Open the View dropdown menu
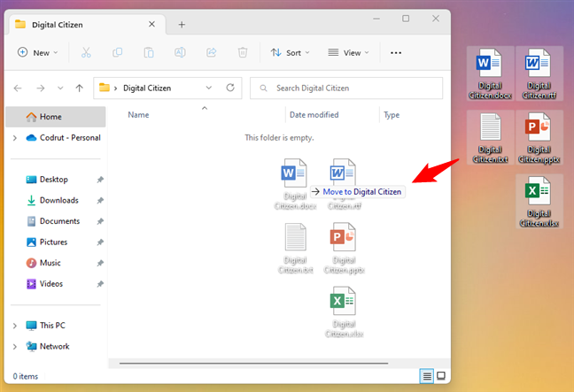The height and width of the screenshot is (392, 574). [348, 53]
